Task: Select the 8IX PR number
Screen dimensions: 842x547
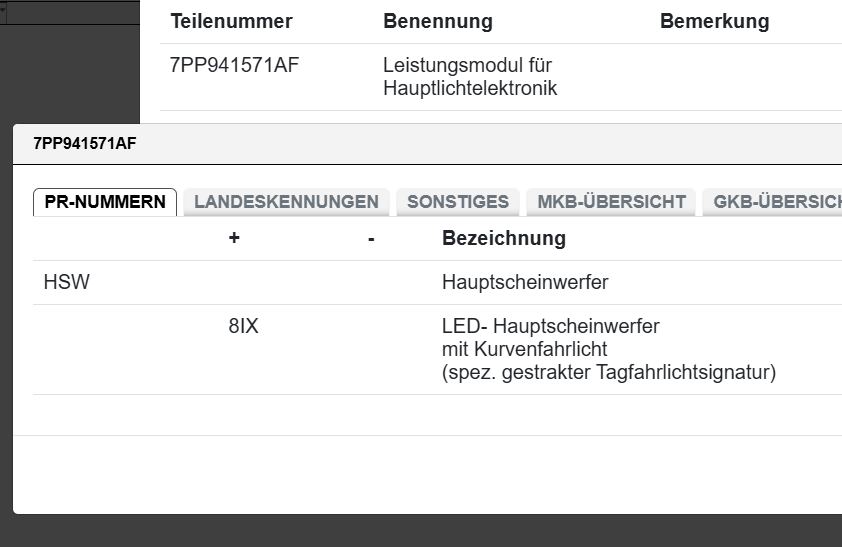Action: [243, 327]
